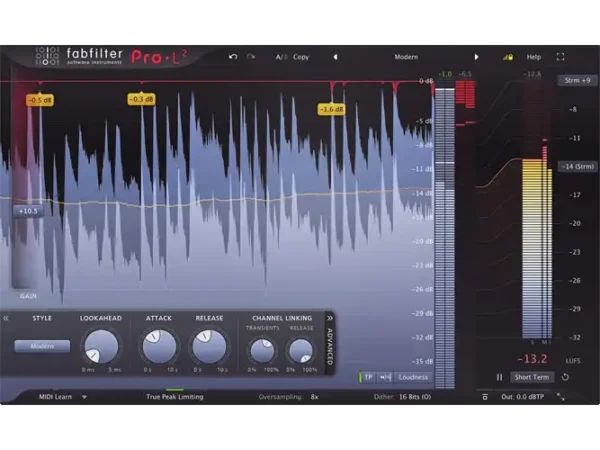
Task: Open the MIDI Learn dropdown arrow
Action: pyautogui.click(x=84, y=397)
